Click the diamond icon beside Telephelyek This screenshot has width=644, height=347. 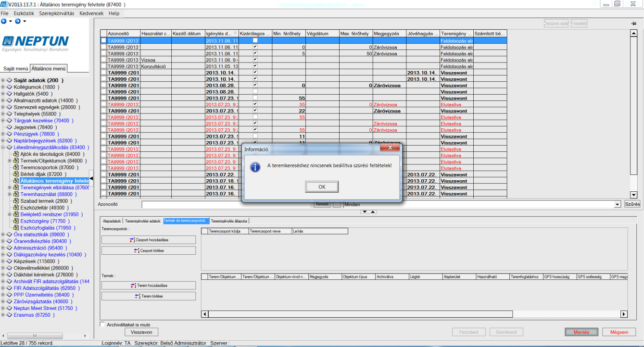pyautogui.click(x=10, y=114)
